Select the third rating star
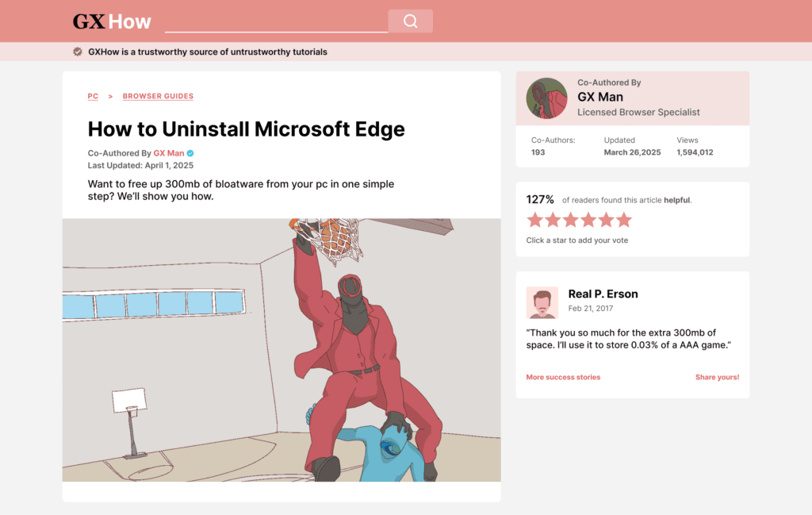This screenshot has width=812, height=515. click(571, 220)
